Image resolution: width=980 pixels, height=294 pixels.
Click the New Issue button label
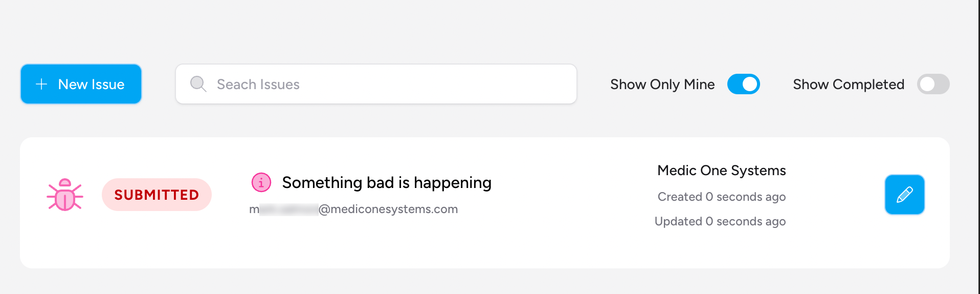(92, 84)
